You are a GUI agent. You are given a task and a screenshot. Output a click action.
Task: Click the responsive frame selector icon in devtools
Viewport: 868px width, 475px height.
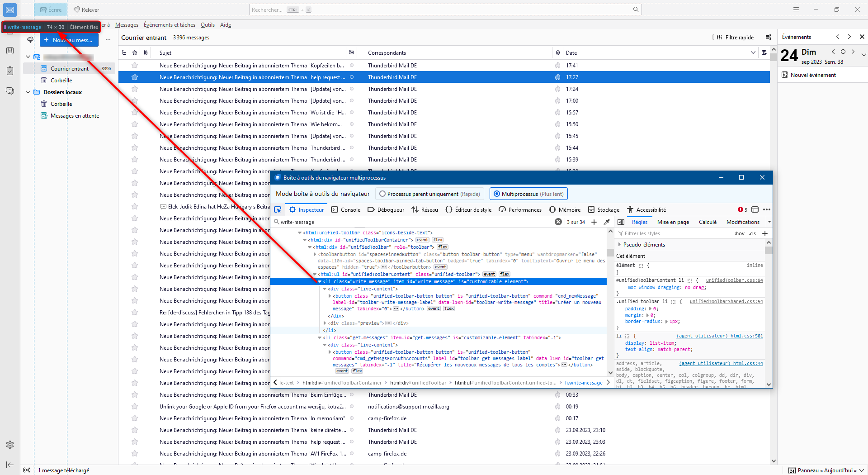(755, 209)
